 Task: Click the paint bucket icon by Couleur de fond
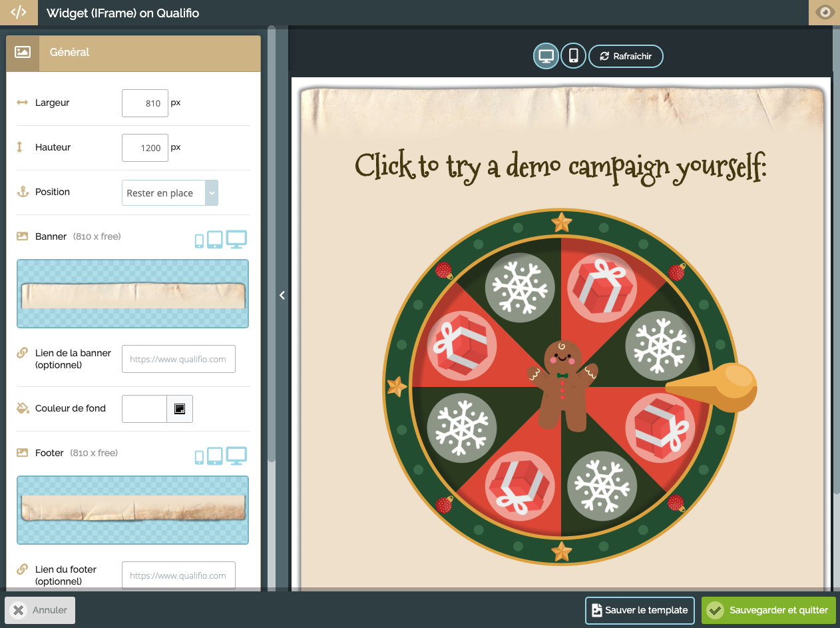pyautogui.click(x=23, y=408)
